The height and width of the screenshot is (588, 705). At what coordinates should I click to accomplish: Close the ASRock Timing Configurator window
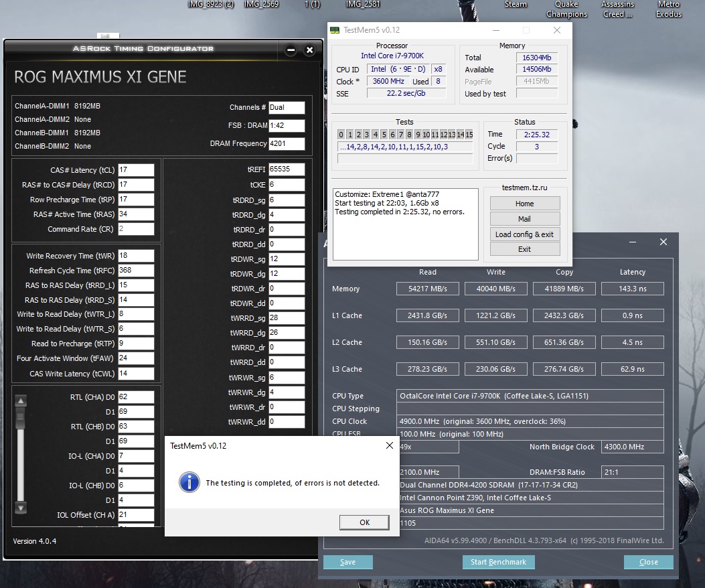coord(310,50)
